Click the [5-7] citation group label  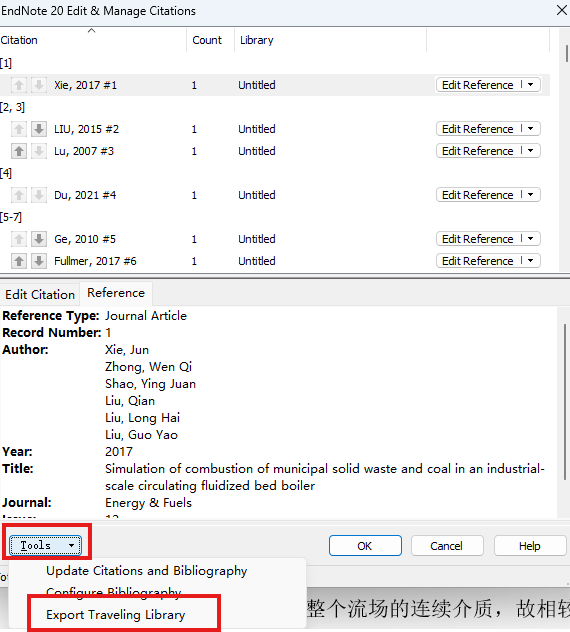[x=11, y=217]
